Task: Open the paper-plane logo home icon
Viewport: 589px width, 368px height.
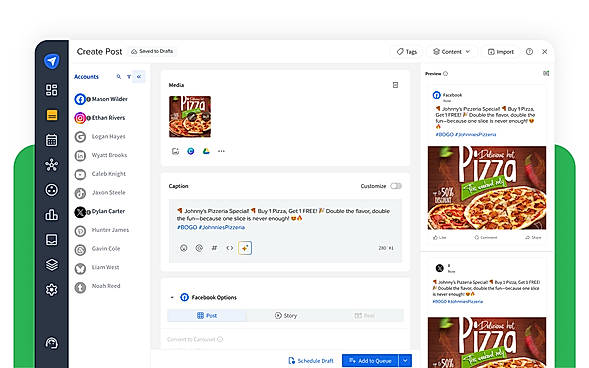Action: pos(51,61)
